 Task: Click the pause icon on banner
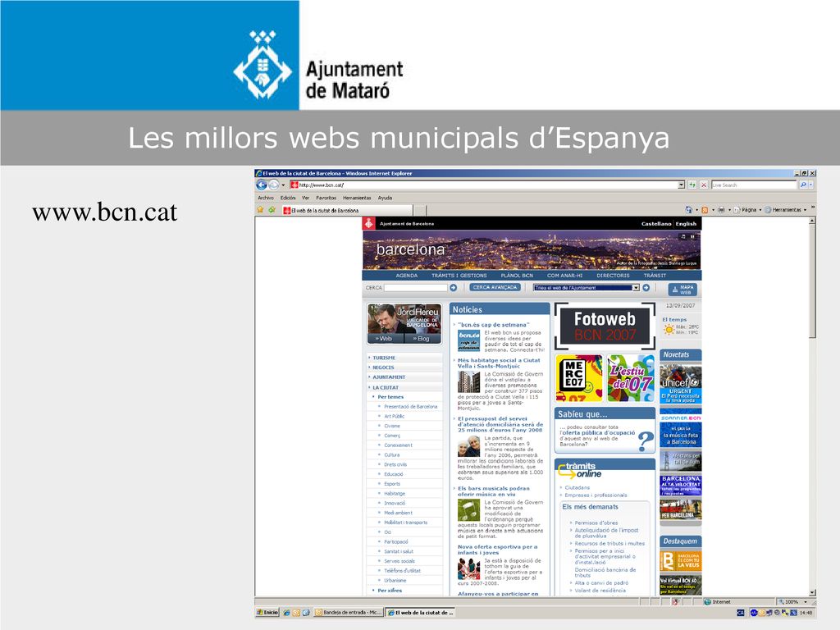(692, 236)
